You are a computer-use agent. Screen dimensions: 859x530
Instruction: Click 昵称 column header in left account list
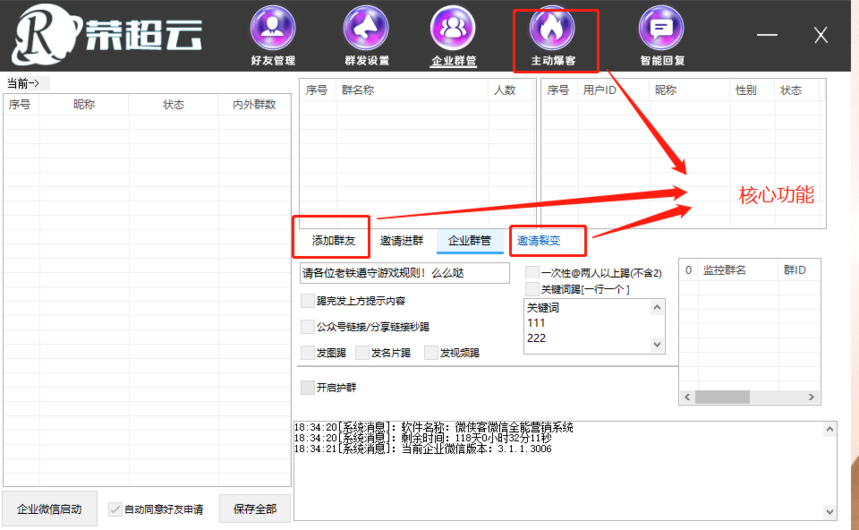[84, 104]
